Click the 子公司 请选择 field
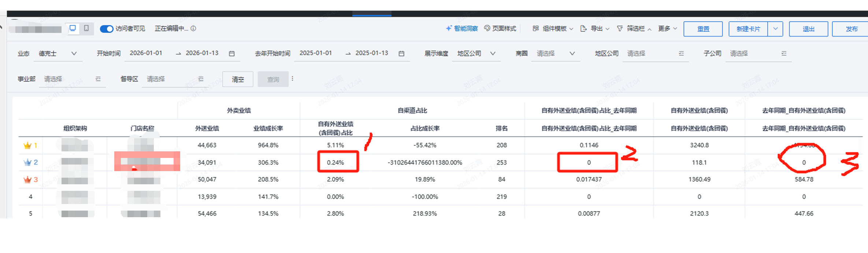 pos(758,53)
